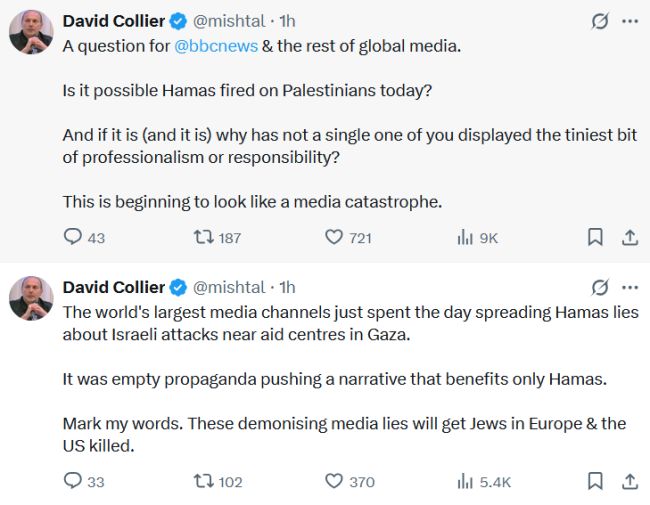Bookmark the second David Collier tweet
The image size is (650, 505).
[x=594, y=481]
